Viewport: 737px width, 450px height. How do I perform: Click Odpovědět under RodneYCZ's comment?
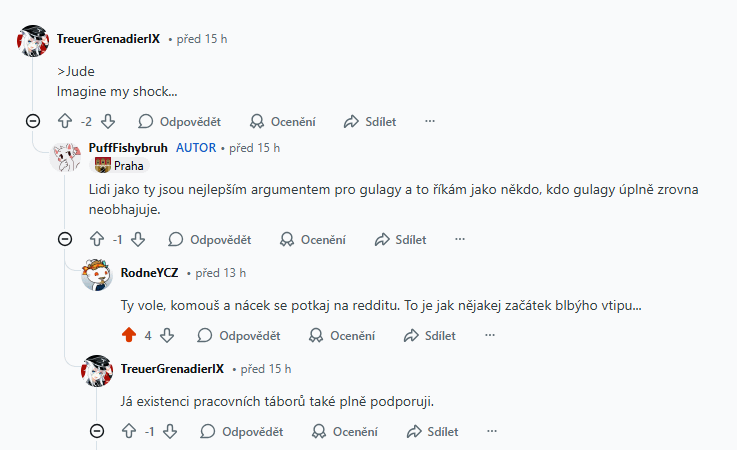(239, 335)
